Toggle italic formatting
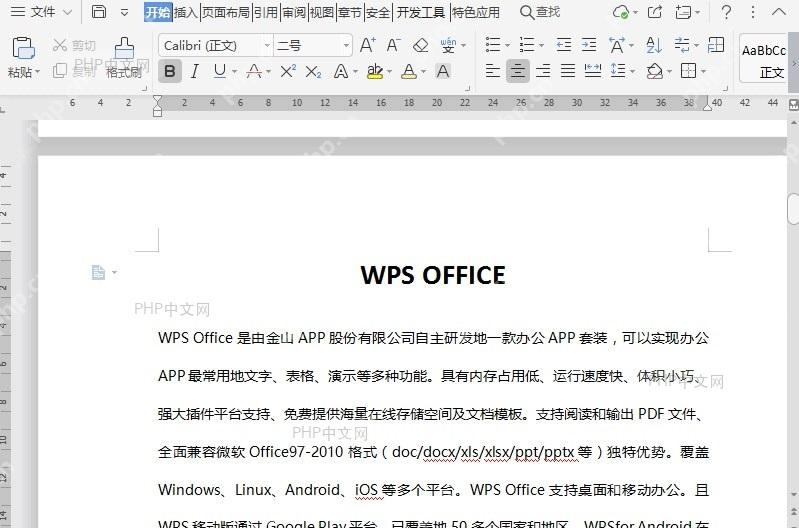The width and height of the screenshot is (799, 528). click(x=194, y=71)
